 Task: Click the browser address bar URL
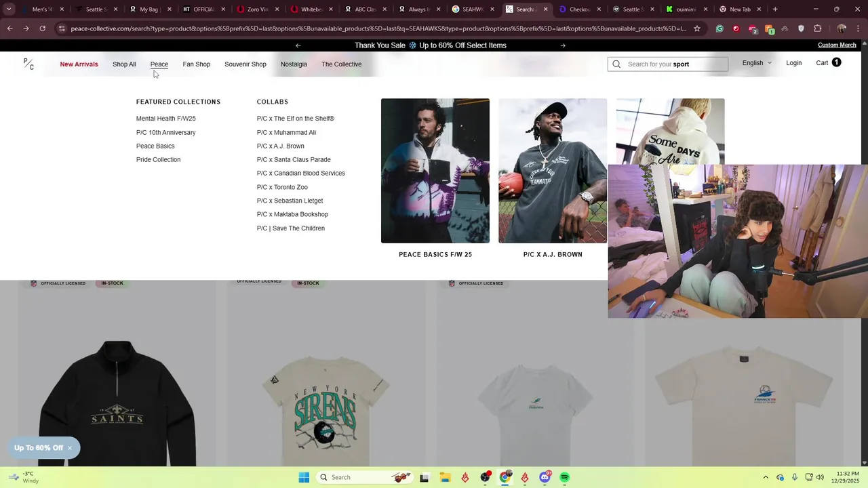click(378, 28)
